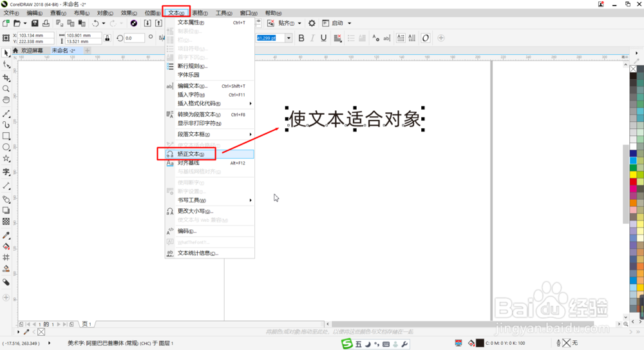Toggle the bullet list button
This screenshot has width=644, height=350.
[351, 38]
